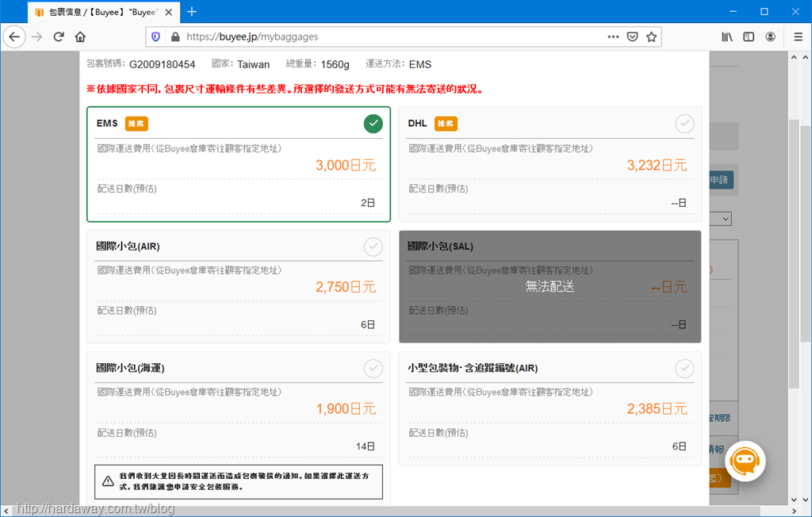The width and height of the screenshot is (812, 517).
Task: Click the sea mail damage warning box
Action: 239,482
